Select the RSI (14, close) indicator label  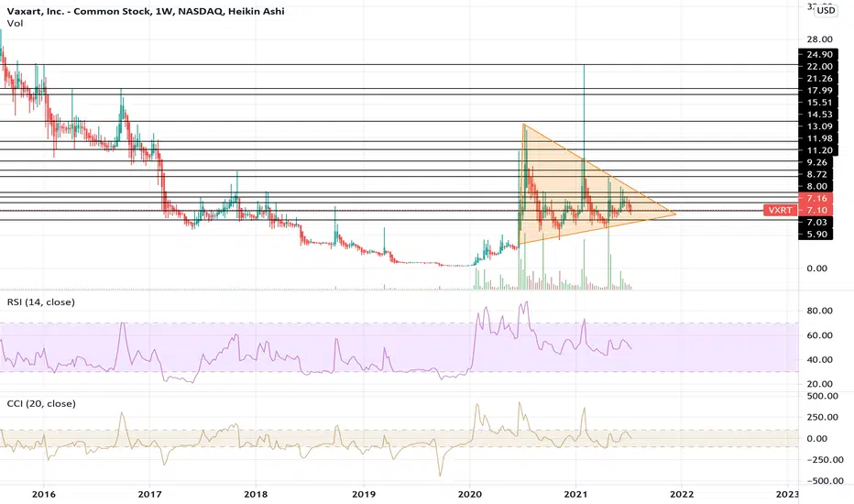pos(41,301)
